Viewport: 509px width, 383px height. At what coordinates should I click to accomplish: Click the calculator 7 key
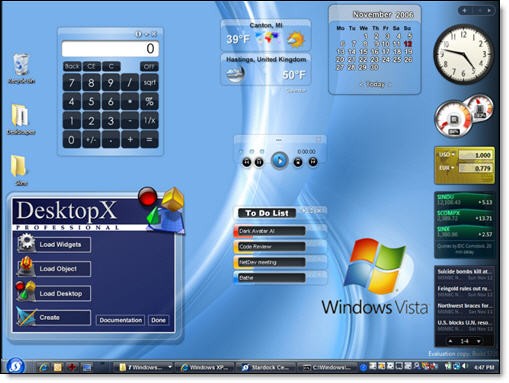[72, 82]
